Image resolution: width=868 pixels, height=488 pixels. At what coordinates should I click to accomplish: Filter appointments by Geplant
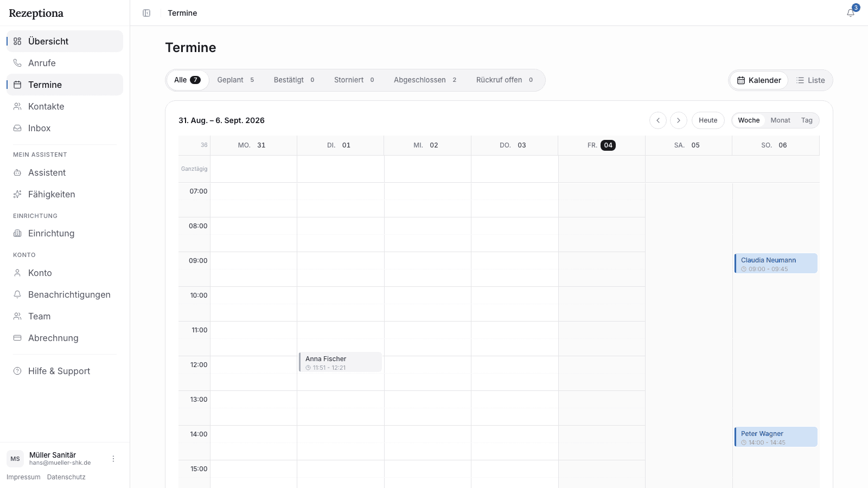coord(236,80)
